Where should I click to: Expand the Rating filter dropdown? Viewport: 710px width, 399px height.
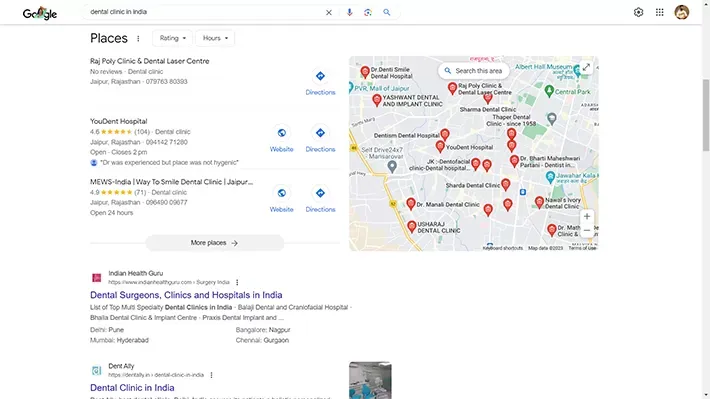click(173, 38)
